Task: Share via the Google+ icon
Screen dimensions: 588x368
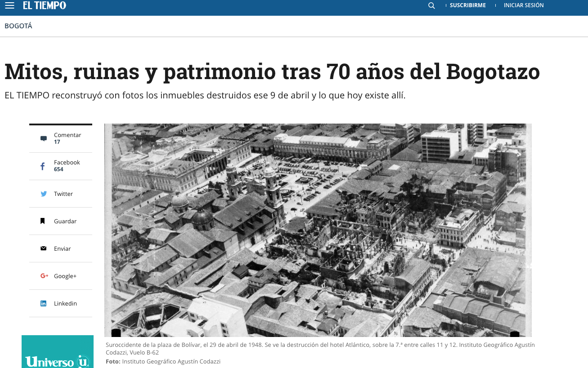Action: pyautogui.click(x=43, y=275)
